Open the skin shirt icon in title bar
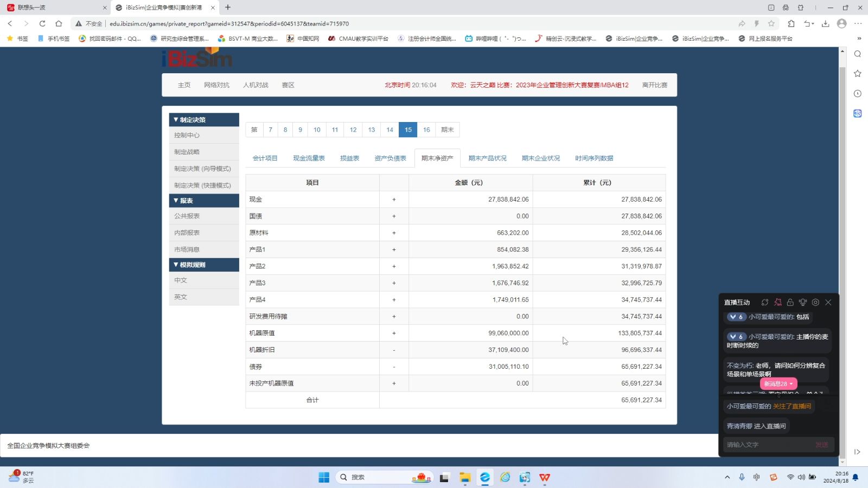 [x=801, y=8]
